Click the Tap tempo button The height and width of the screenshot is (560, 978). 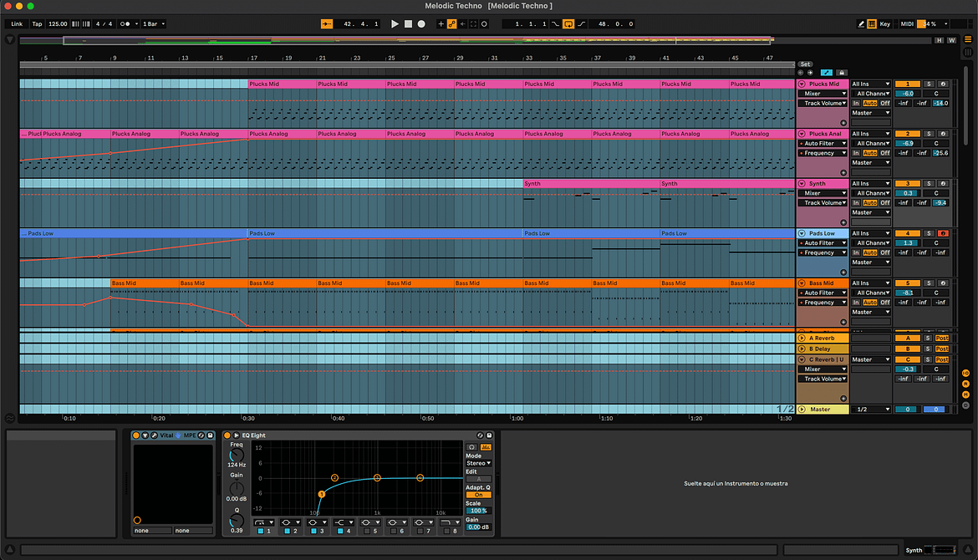(x=37, y=24)
